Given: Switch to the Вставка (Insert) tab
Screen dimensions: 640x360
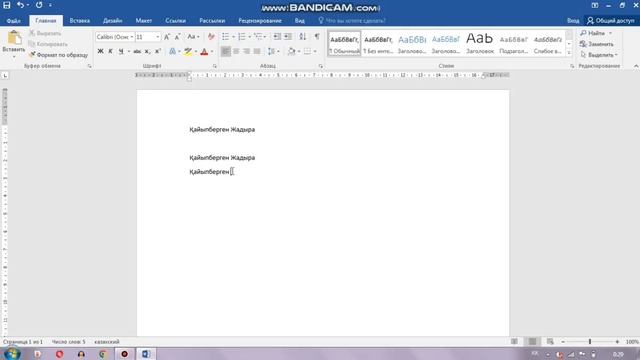Looking at the screenshot, I should 80,21.
